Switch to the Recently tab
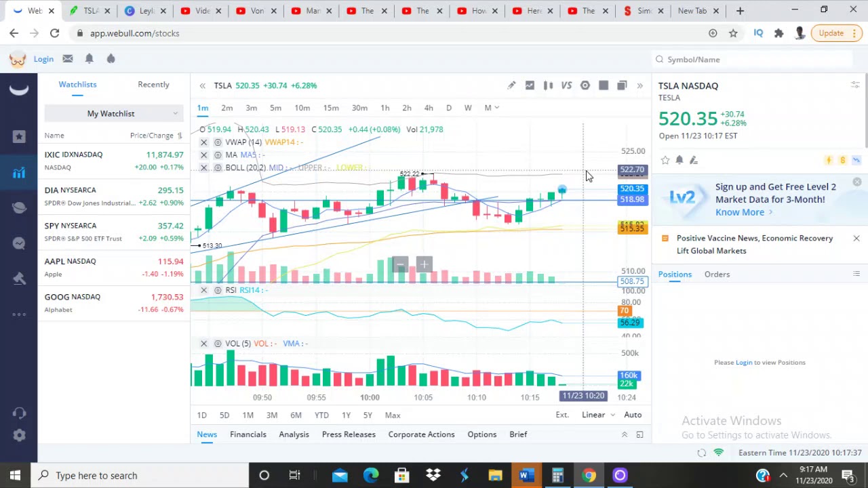 [153, 85]
